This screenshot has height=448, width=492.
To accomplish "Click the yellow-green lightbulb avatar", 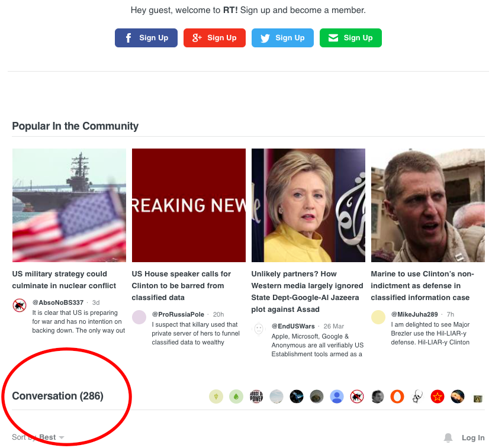I will [216, 397].
